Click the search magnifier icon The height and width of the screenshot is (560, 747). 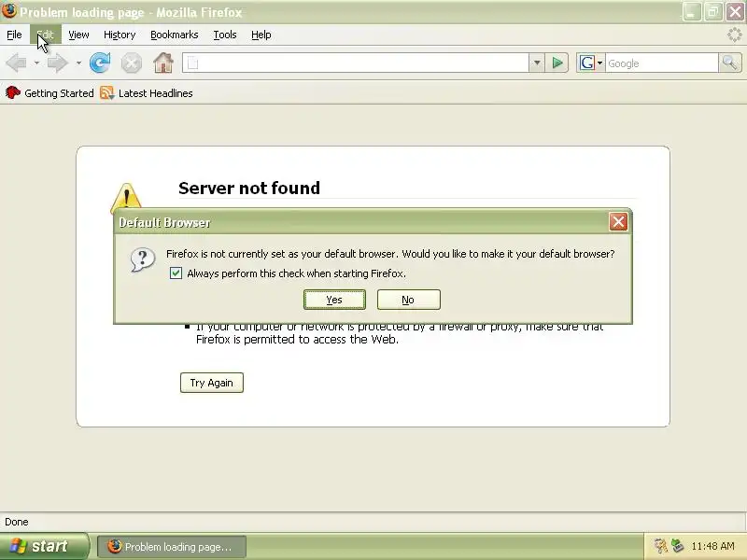coord(730,63)
